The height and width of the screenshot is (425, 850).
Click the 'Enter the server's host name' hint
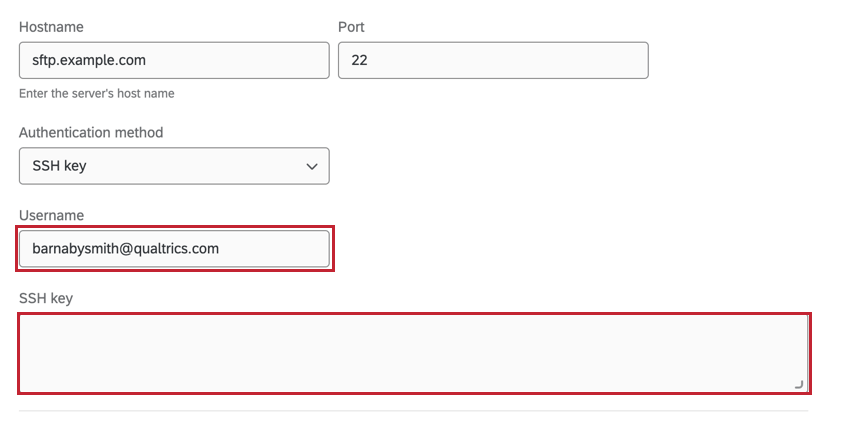tap(103, 94)
